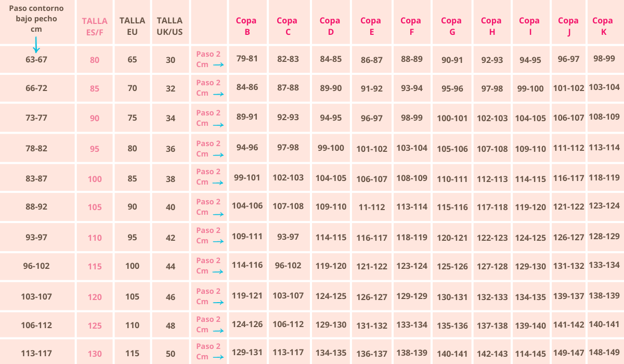This screenshot has height=364, width=624.
Task: Click the Copa K column header
Action: (603, 27)
